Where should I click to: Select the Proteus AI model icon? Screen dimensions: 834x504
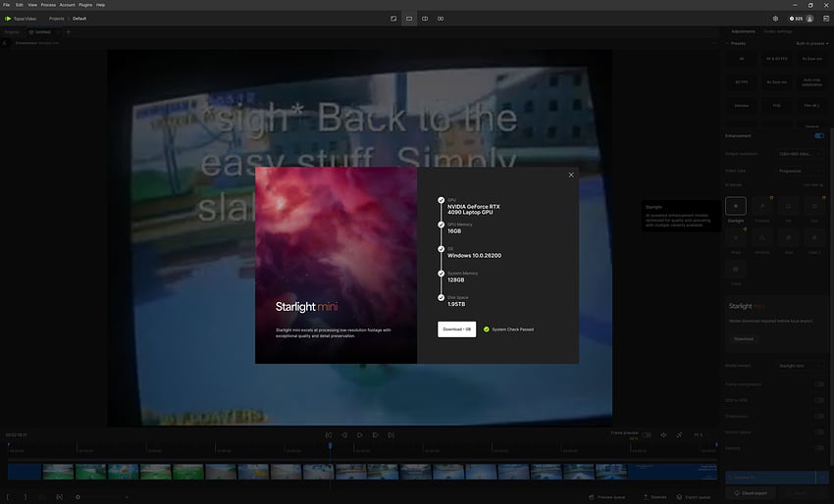coord(762,206)
